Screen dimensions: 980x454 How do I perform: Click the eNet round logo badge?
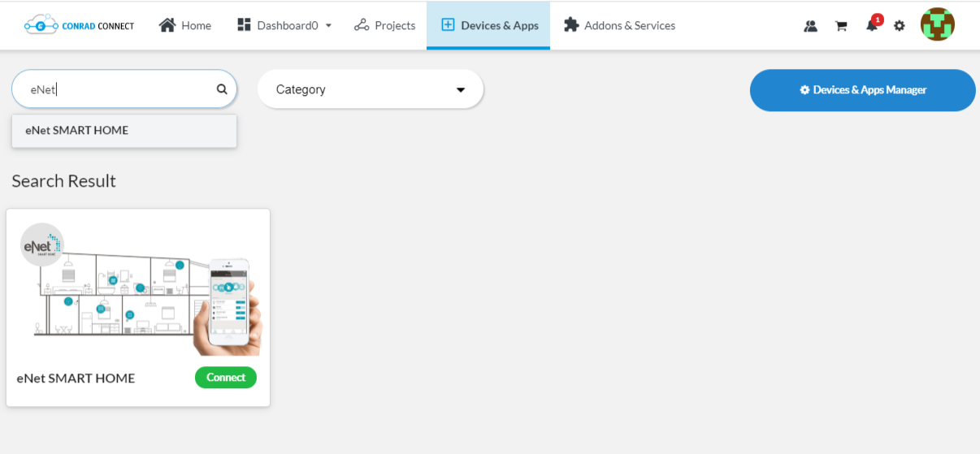(x=42, y=244)
